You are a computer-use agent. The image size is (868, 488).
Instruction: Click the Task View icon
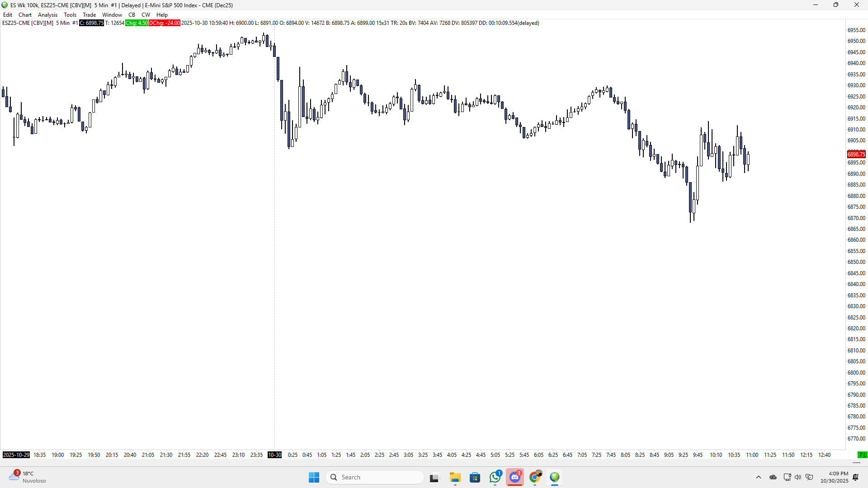(x=434, y=477)
